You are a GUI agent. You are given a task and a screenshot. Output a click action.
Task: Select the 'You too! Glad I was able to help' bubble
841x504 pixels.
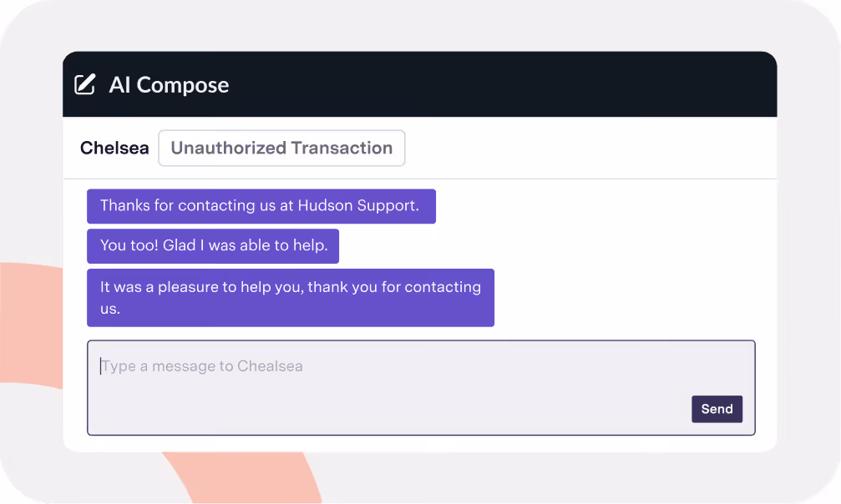coord(213,246)
